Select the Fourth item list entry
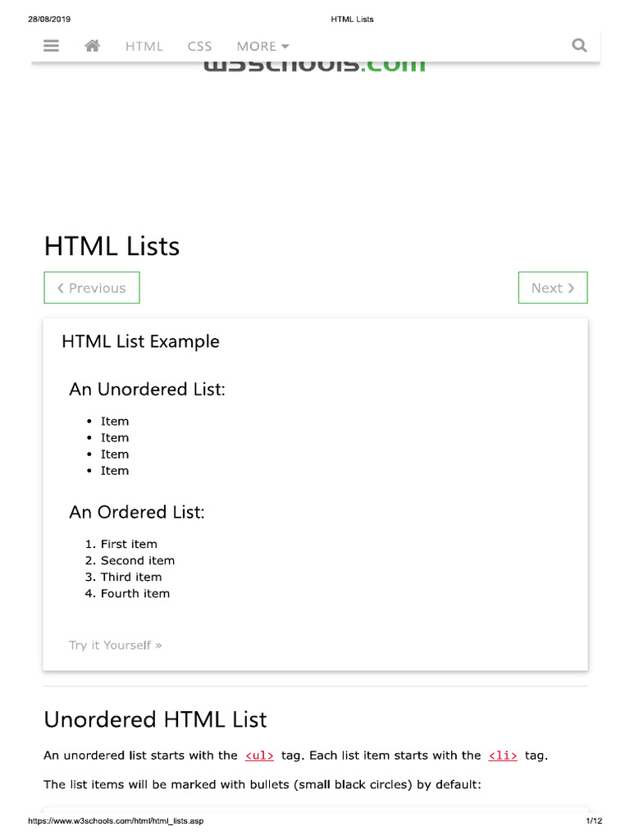Screen dimensions: 630x840 (135, 594)
